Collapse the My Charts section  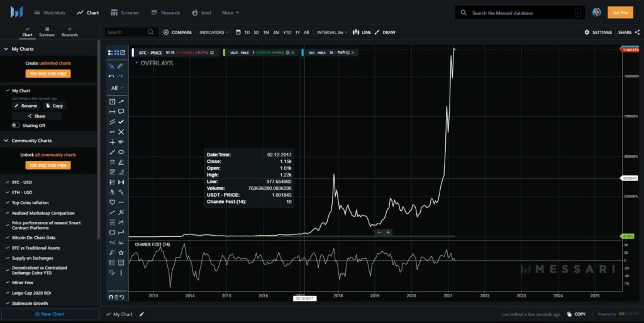(6, 49)
